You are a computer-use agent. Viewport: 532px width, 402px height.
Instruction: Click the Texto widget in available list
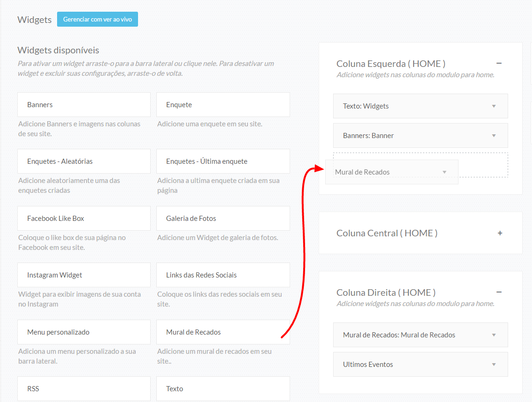pos(223,388)
